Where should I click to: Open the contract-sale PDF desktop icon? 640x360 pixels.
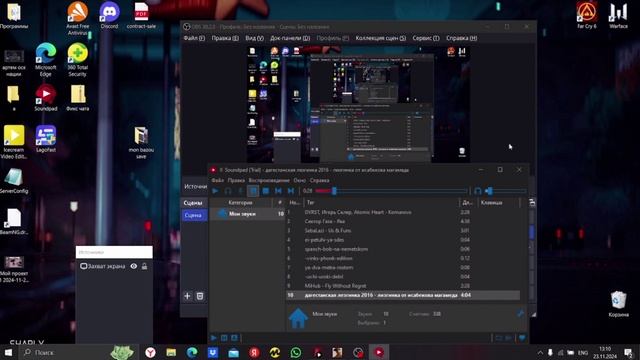point(141,16)
